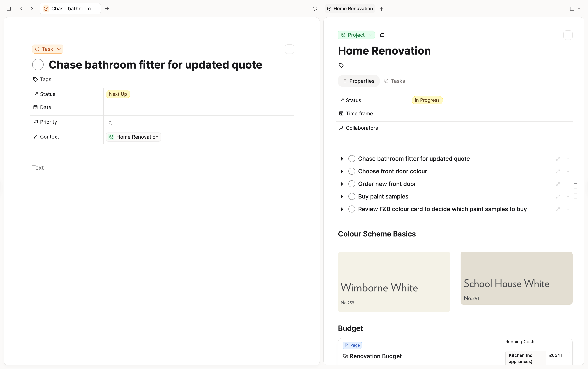588x369 pixels.
Task: Open Review F&B colour card expand icon
Action: click(558, 209)
